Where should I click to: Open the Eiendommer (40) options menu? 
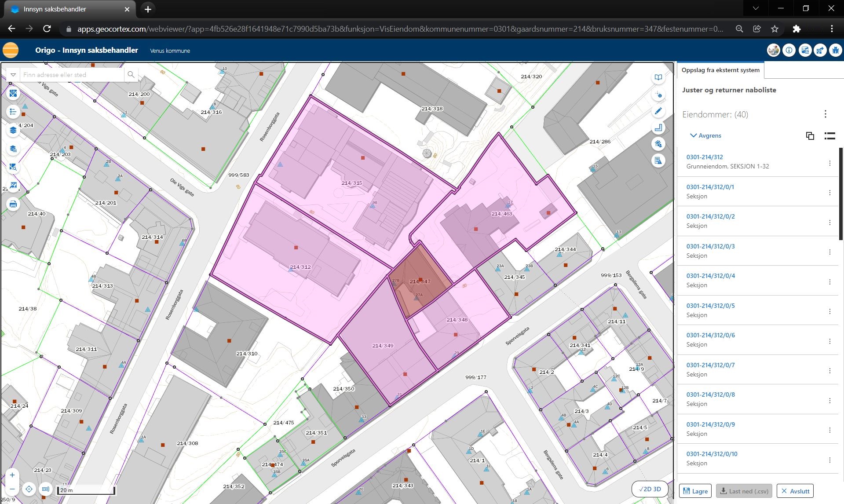pyautogui.click(x=826, y=114)
